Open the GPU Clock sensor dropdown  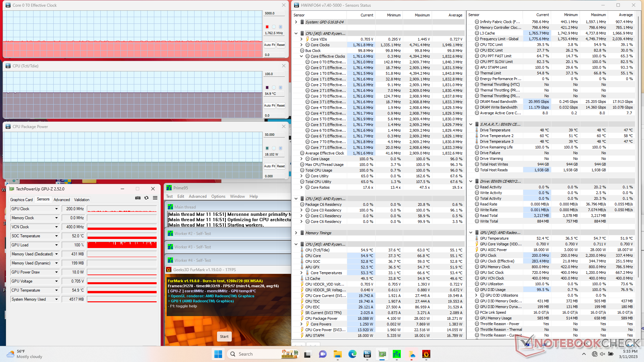coord(56,209)
